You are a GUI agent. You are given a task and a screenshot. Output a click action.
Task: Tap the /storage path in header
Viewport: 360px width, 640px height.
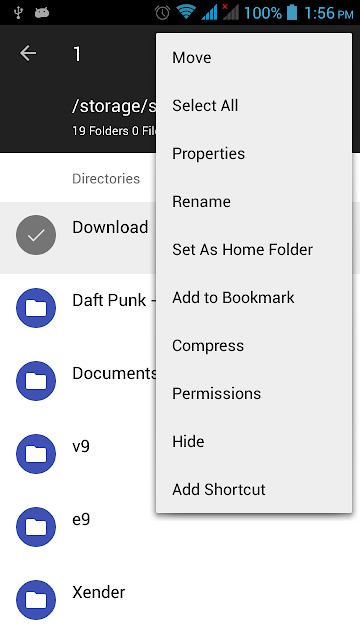pos(114,107)
